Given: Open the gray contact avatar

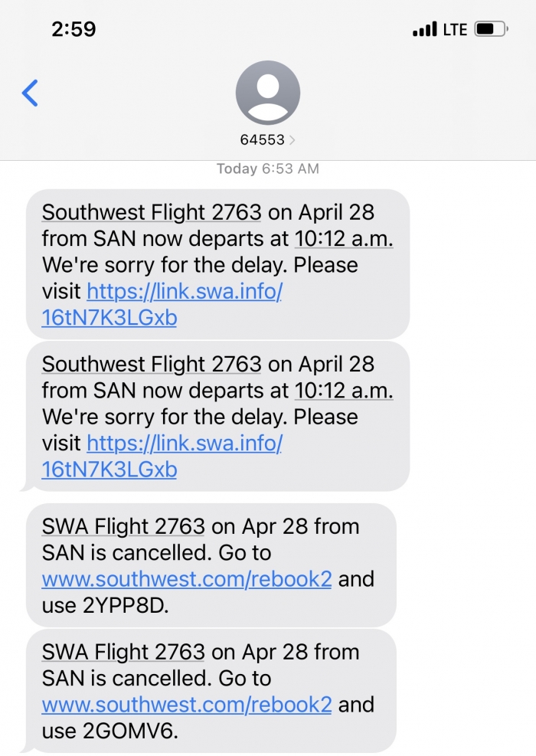Looking at the screenshot, I should coord(267,93).
